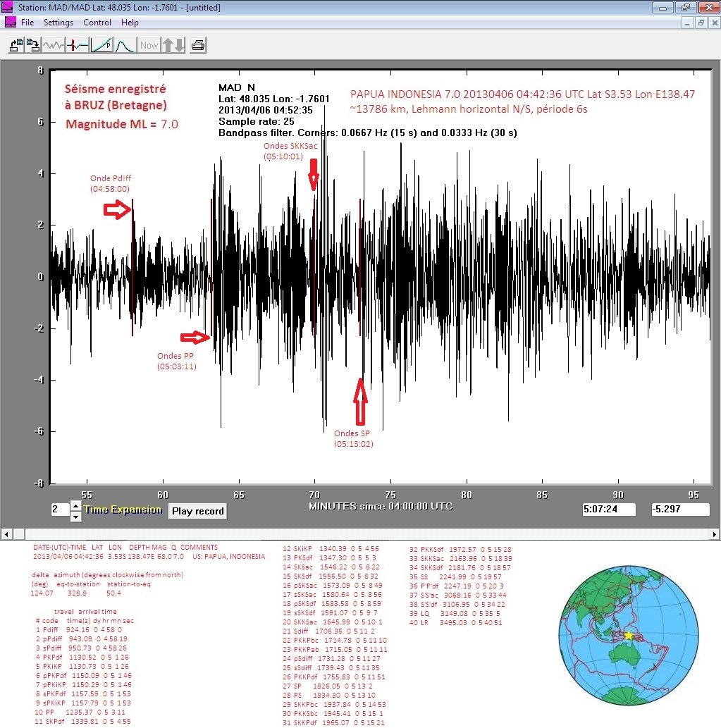Print the seismogram with printer icon
The height and width of the screenshot is (728, 721).
pyautogui.click(x=199, y=46)
